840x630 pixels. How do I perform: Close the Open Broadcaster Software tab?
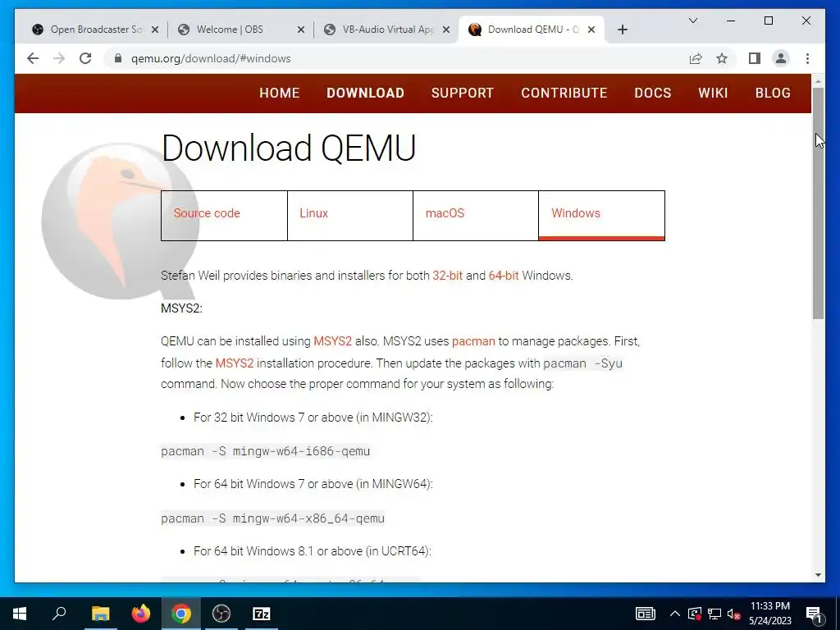[x=155, y=30]
